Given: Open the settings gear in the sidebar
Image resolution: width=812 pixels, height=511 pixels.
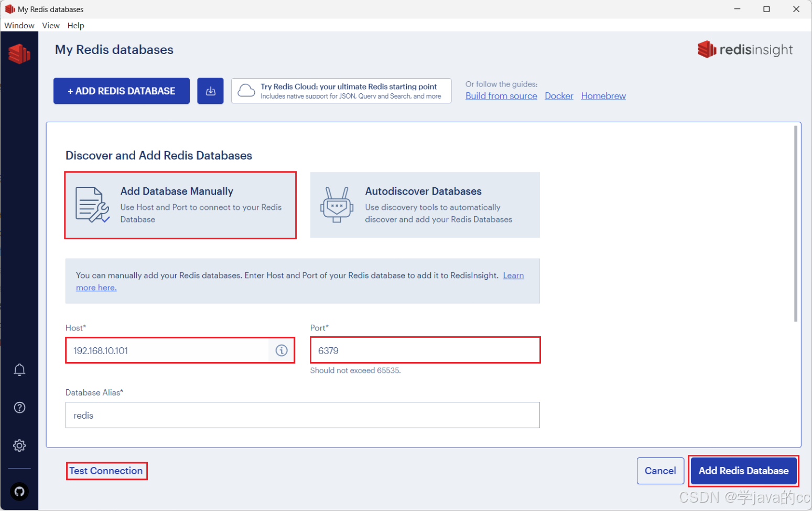Looking at the screenshot, I should point(19,445).
